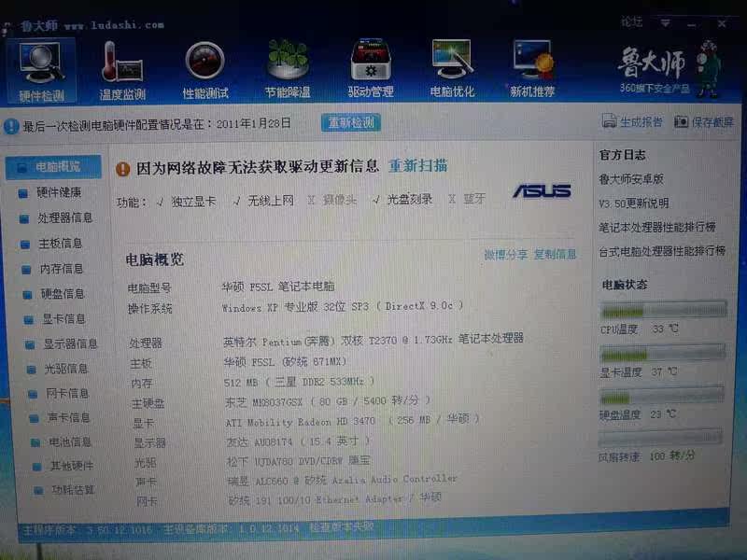Launch the 性能测试 performance test icon

[205, 69]
